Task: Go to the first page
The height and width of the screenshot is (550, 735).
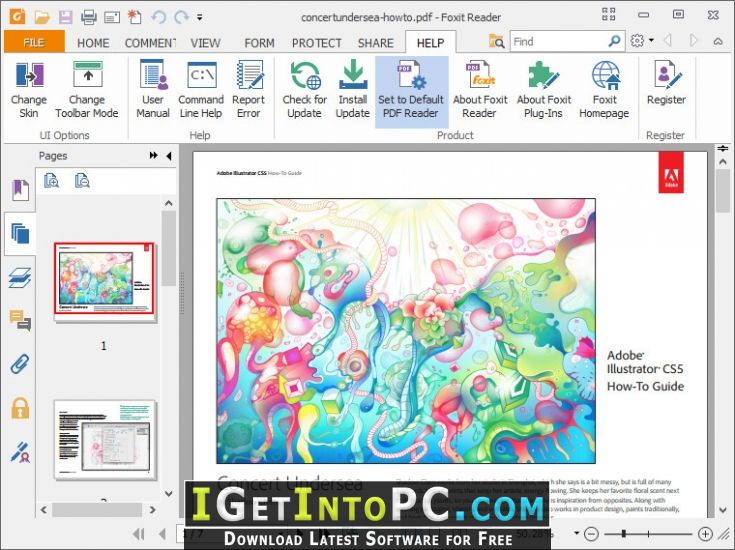Action: pyautogui.click(x=138, y=534)
